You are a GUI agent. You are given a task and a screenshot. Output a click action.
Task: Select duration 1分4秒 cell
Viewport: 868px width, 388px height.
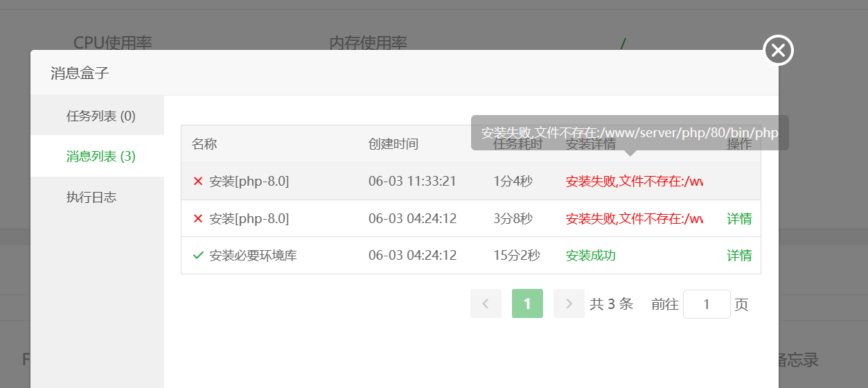coord(513,182)
